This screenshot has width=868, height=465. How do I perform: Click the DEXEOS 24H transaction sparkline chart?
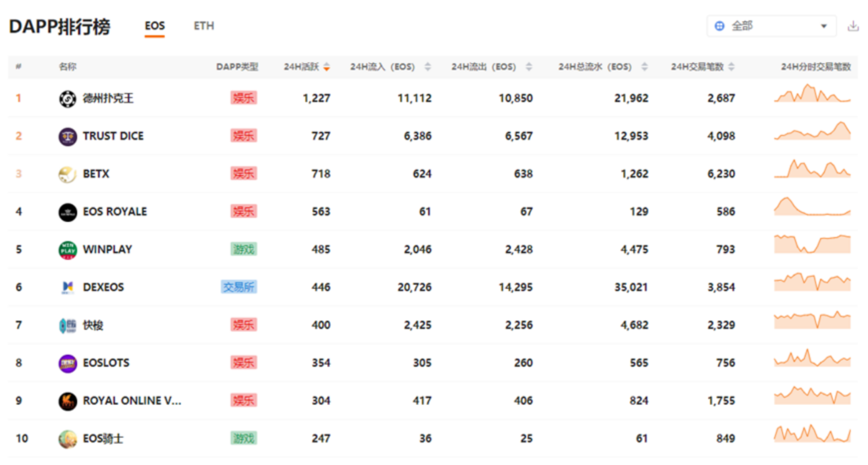813,282
